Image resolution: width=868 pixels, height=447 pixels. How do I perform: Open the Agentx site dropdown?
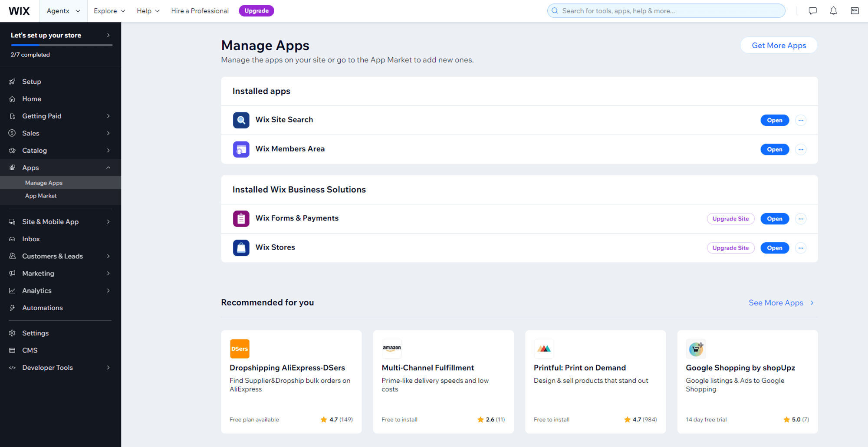[x=63, y=11]
